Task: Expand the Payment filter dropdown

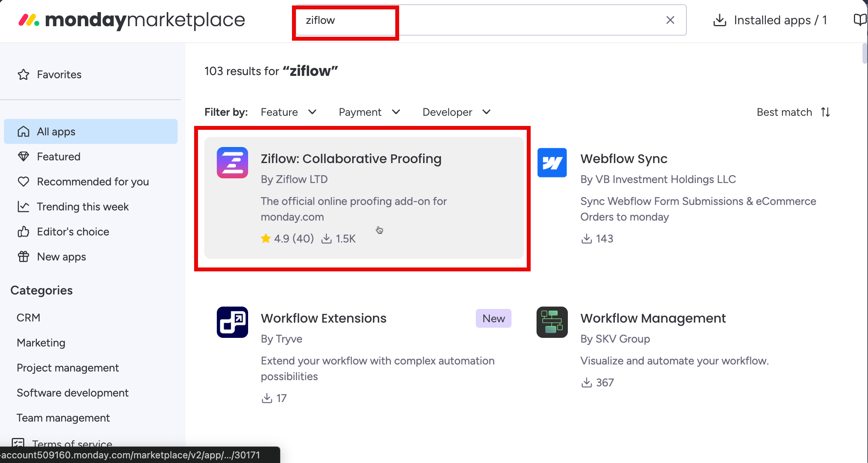Action: [369, 112]
